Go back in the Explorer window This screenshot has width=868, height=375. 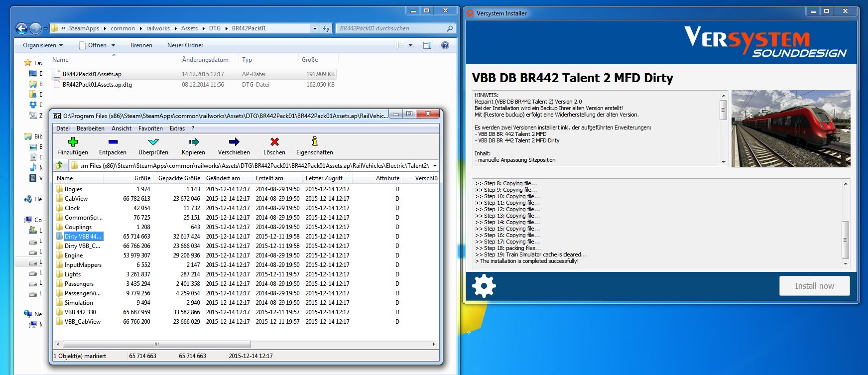pyautogui.click(x=21, y=29)
